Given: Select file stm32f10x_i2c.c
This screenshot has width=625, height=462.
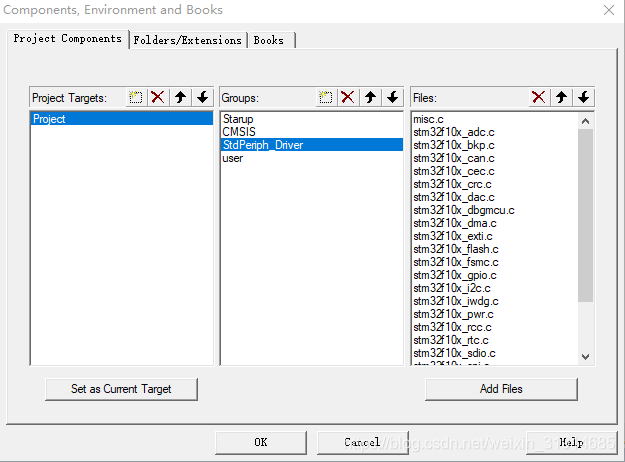Looking at the screenshot, I should (495, 288).
